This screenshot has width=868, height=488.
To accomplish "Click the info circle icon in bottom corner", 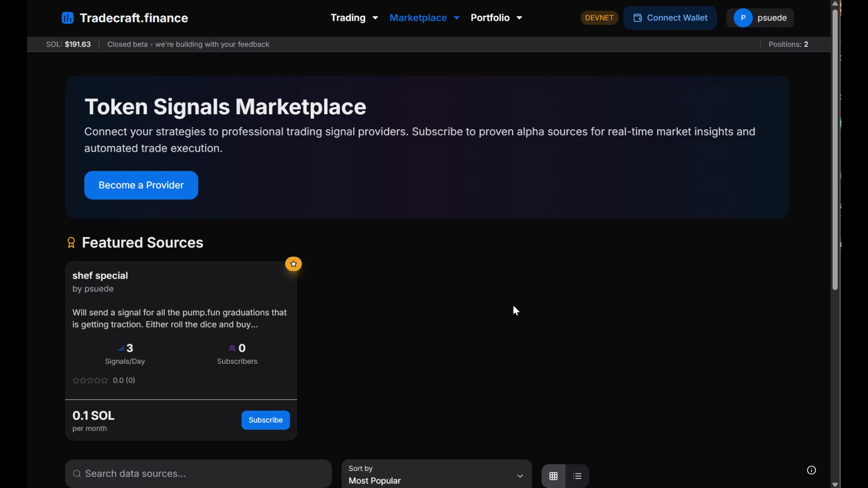I will [x=811, y=470].
